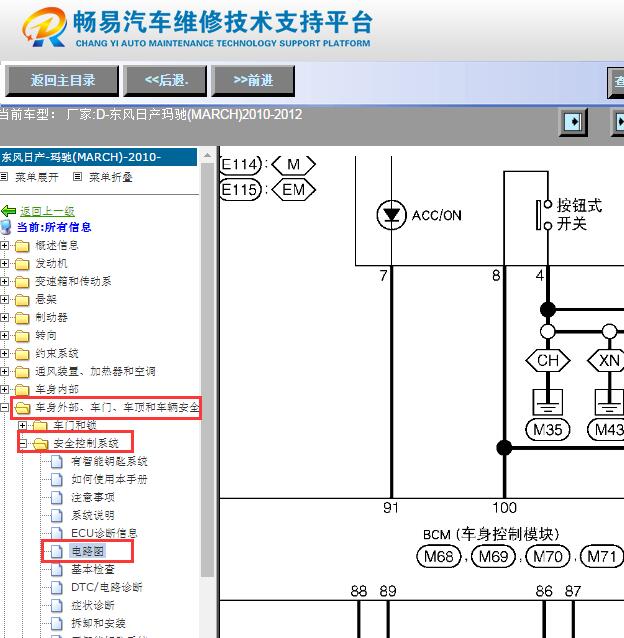Expand 变速箱和传动系 tree node
Screen dimensions: 624x638
(4, 281)
